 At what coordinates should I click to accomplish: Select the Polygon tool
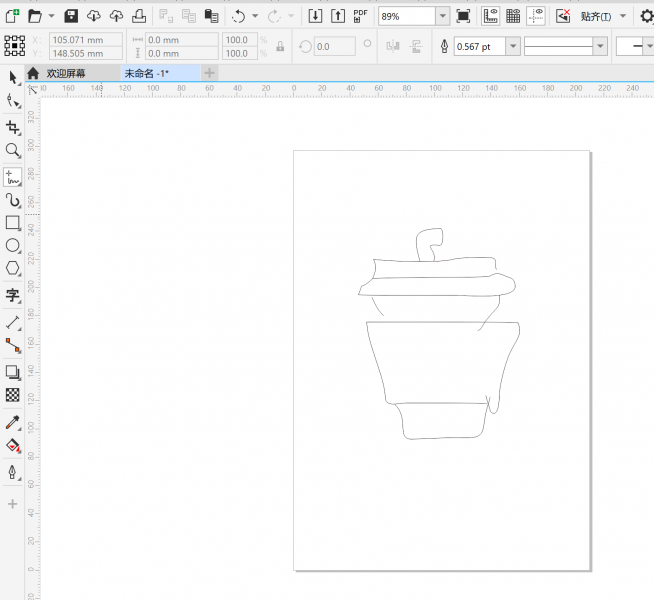point(13,269)
